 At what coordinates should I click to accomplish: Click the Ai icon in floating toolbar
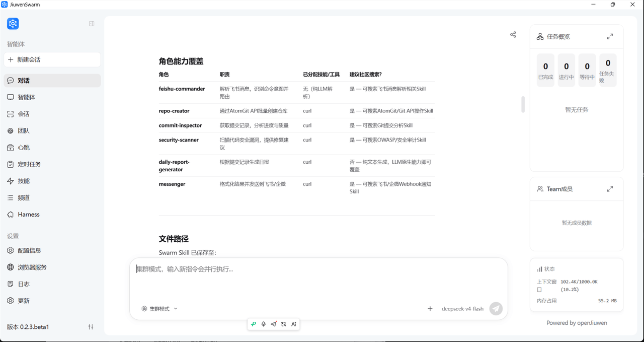[x=294, y=324]
